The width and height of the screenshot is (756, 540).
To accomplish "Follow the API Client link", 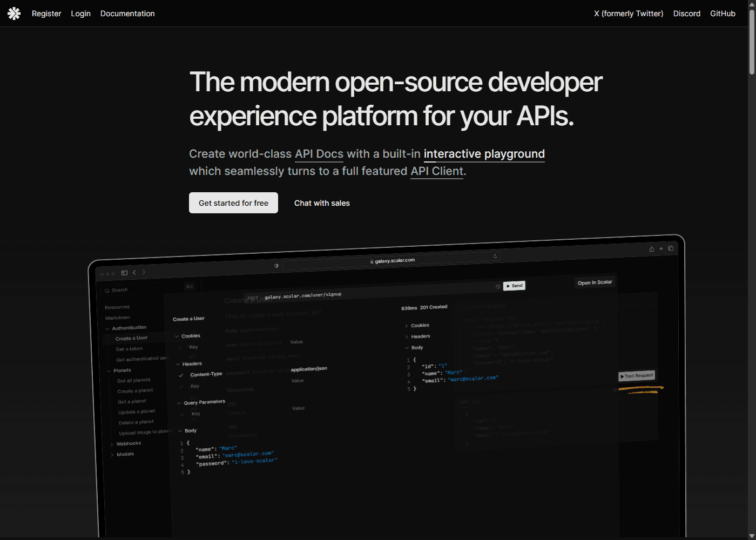I will tap(437, 171).
